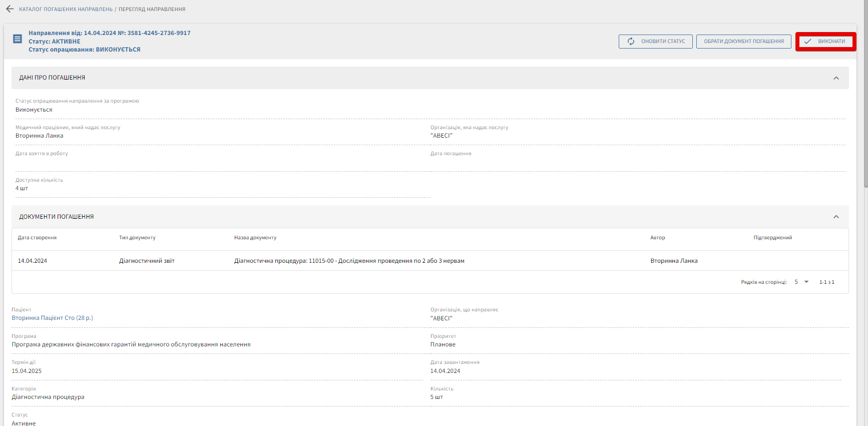Click the refresh icon on Оновити статус
868x426 pixels.
(631, 42)
